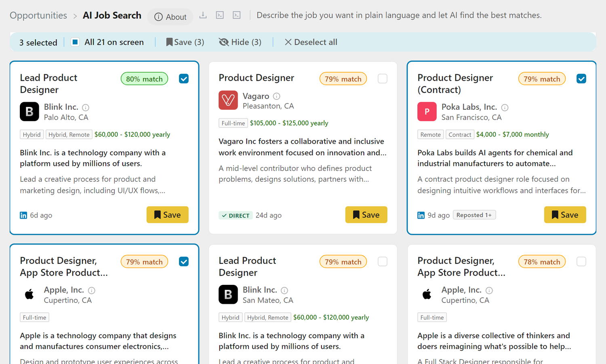Image resolution: width=606 pixels, height=364 pixels.
Task: Uncheck the Apple 79% match card checkbox
Action: tap(184, 261)
